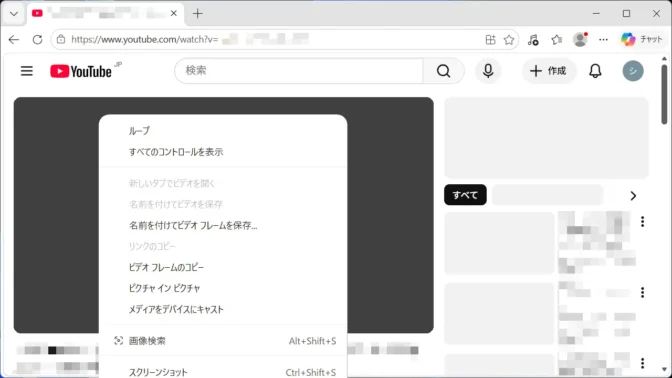
Task: Select 名前を付けてビデオ フレームを保存
Action: point(223,225)
